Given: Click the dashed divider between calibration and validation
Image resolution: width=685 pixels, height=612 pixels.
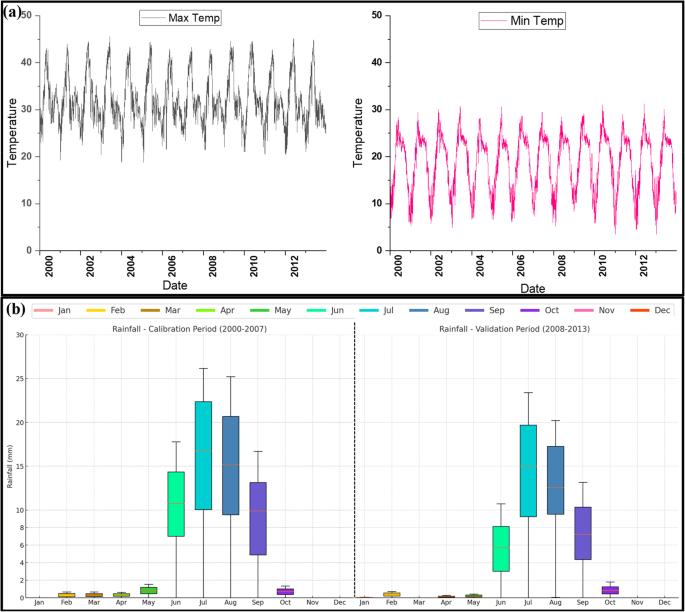Looking at the screenshot, I should pos(354,460).
